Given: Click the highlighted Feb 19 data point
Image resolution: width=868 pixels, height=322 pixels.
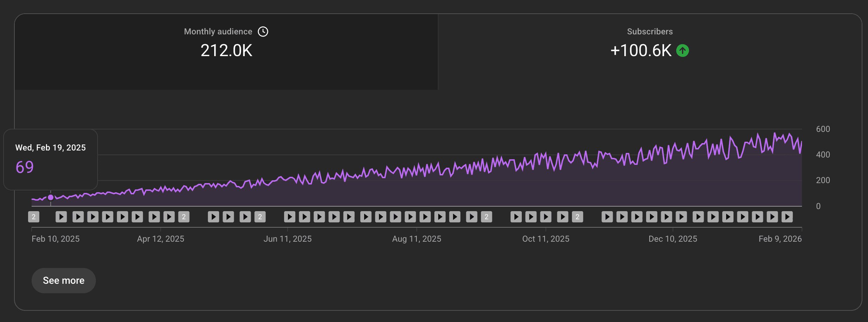Looking at the screenshot, I should [x=51, y=197].
